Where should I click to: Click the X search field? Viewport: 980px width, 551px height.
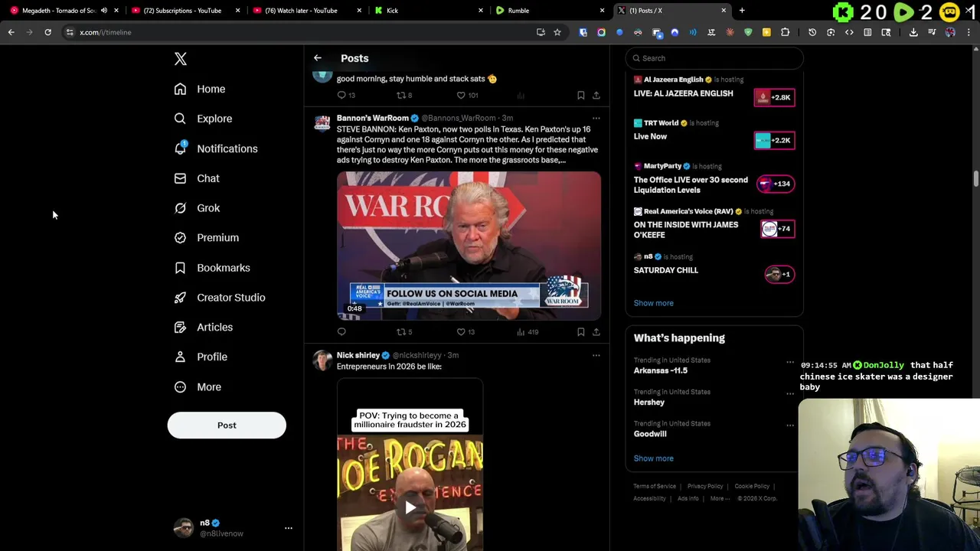pos(714,58)
